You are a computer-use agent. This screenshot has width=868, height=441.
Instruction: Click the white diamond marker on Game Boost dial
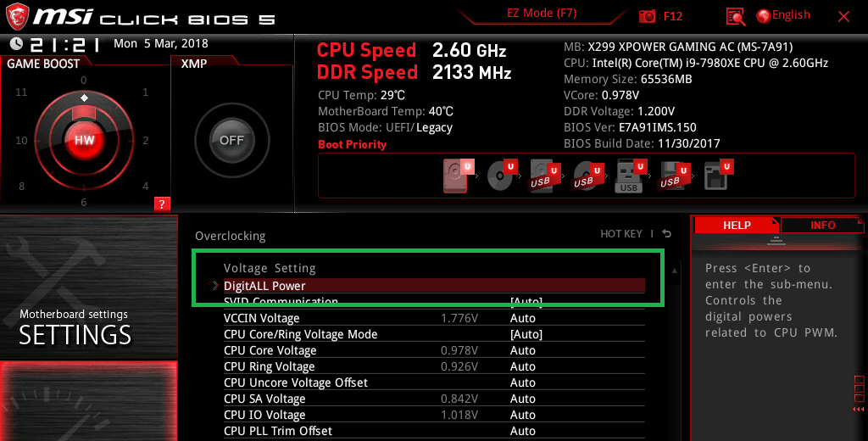84,98
